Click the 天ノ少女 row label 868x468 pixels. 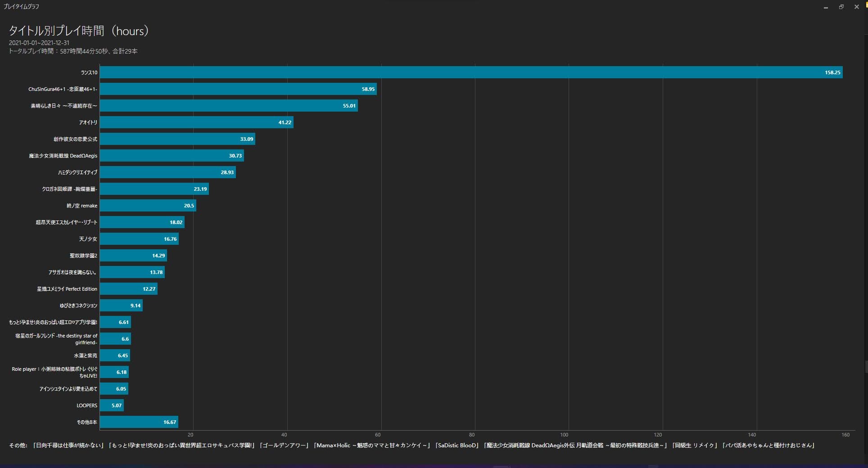(x=88, y=239)
